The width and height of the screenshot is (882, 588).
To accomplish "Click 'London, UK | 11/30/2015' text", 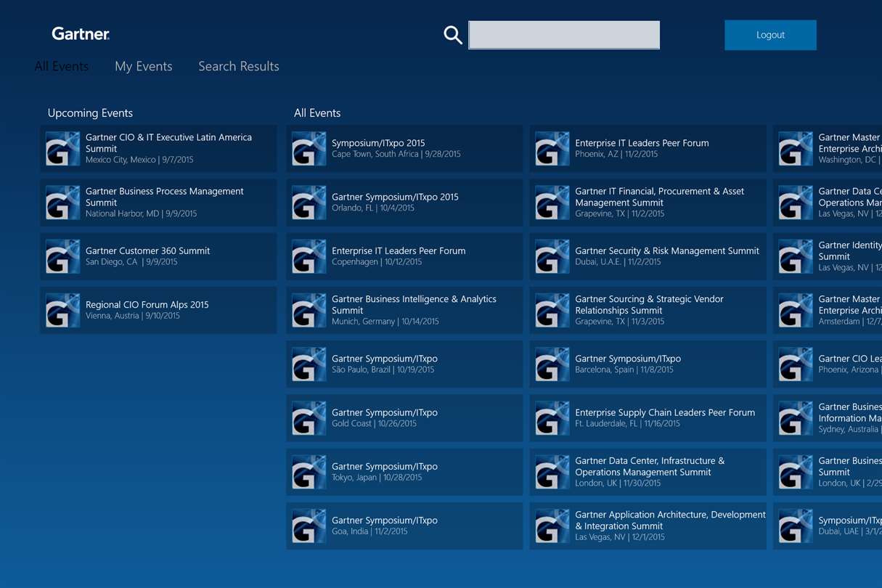I will (618, 483).
